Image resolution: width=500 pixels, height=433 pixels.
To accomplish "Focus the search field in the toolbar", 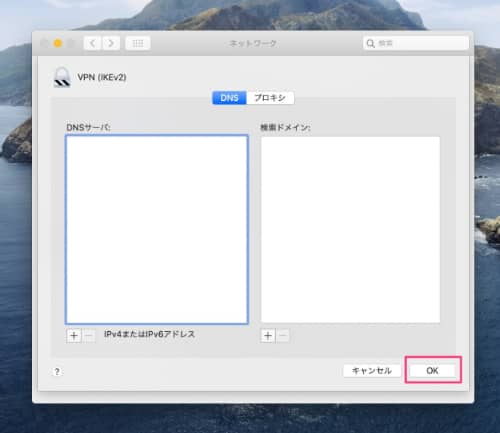I will [416, 43].
